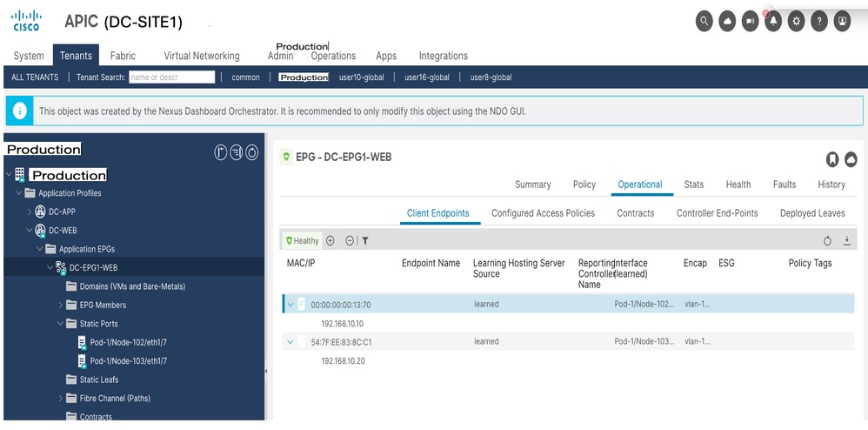Open the help question mark icon

point(818,22)
